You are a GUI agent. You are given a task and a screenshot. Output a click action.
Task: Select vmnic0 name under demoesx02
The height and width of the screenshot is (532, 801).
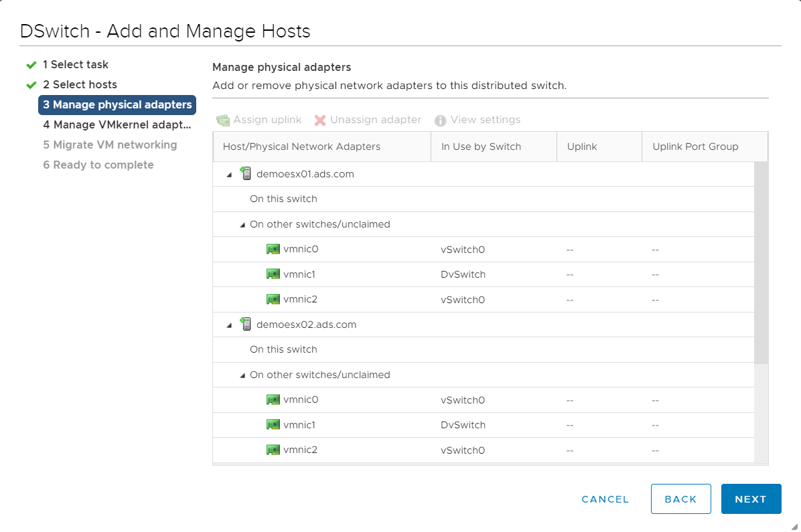coord(301,400)
